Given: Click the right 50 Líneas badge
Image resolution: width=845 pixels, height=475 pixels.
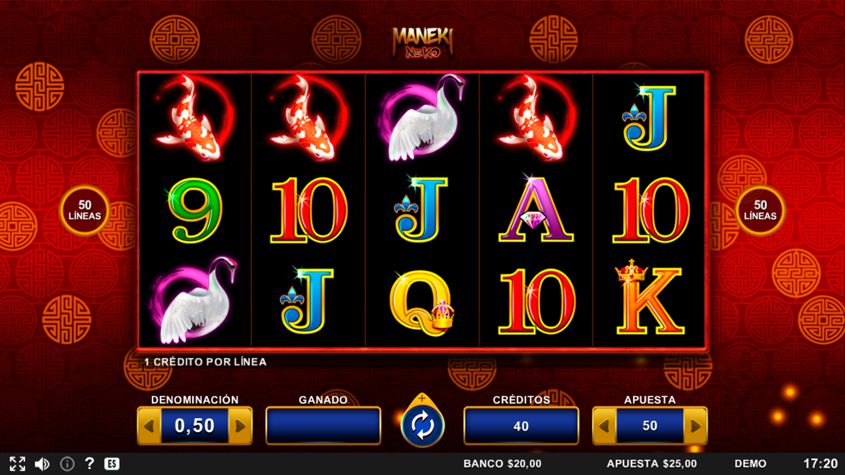Looking at the screenshot, I should tap(760, 210).
